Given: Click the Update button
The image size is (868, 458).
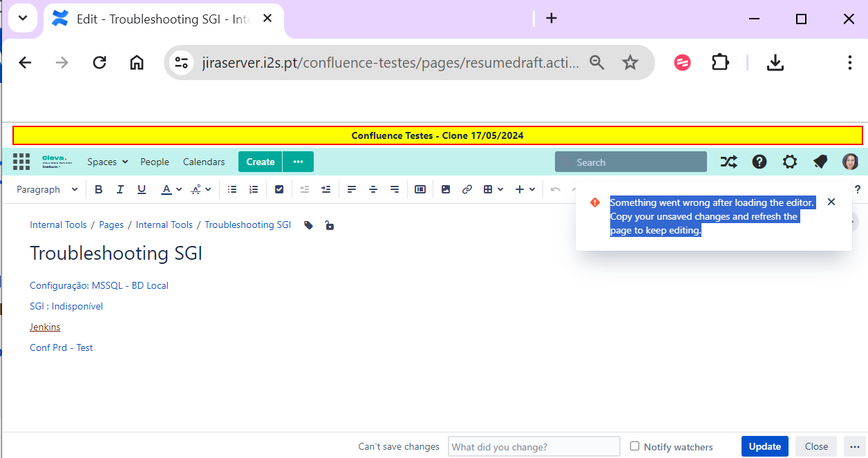Looking at the screenshot, I should (x=765, y=446).
